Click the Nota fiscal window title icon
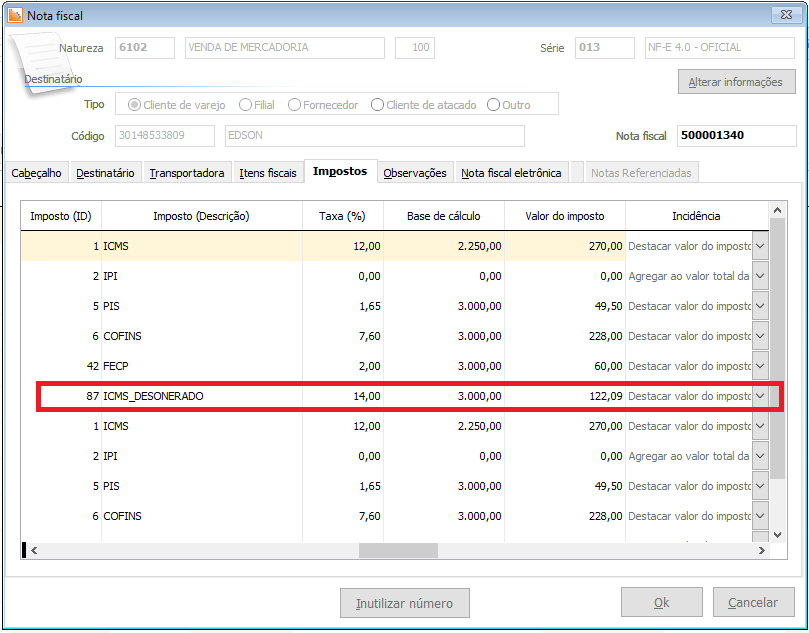Screen dimensions: 809x633 [15, 15]
